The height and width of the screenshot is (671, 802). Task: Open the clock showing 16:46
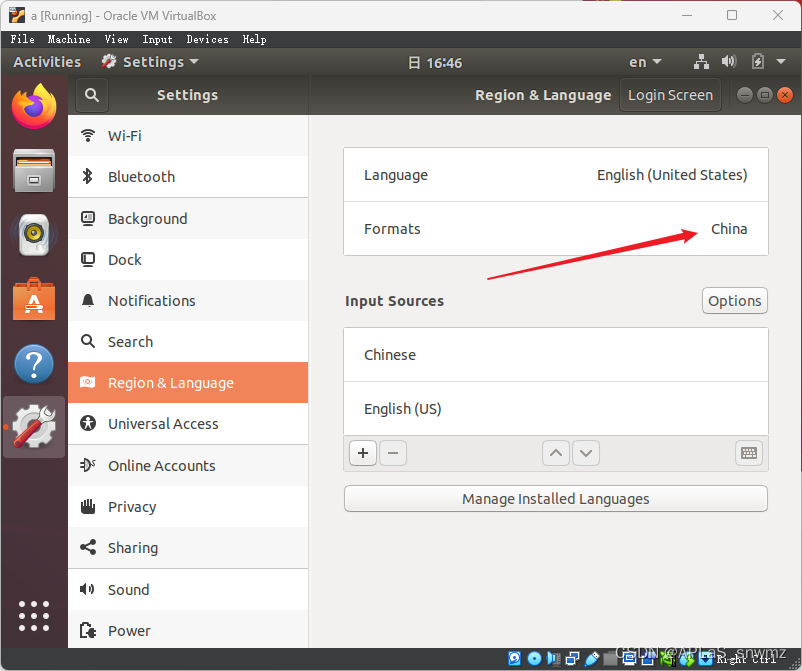coord(435,62)
